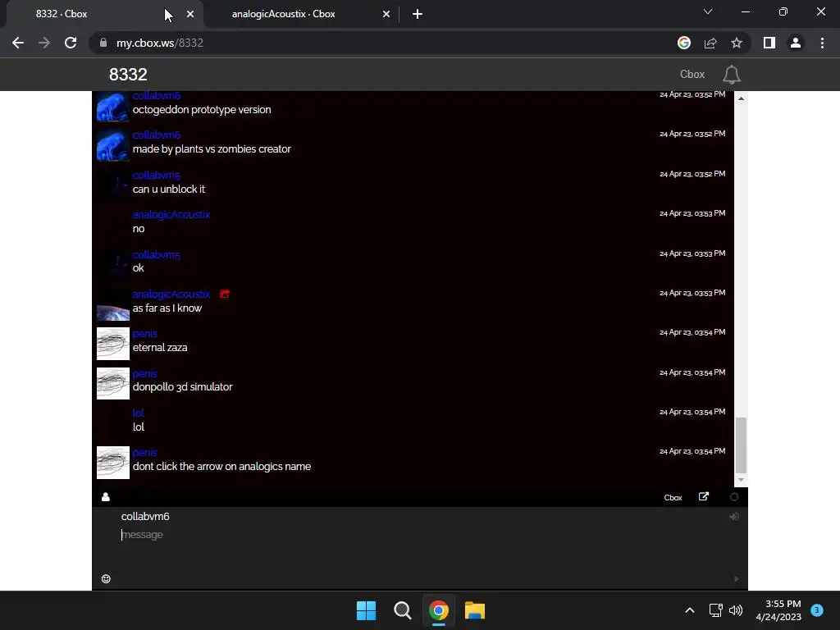Viewport: 840px width, 630px height.
Task: Click avatar next to 'eternal zaza'
Action: tap(113, 344)
